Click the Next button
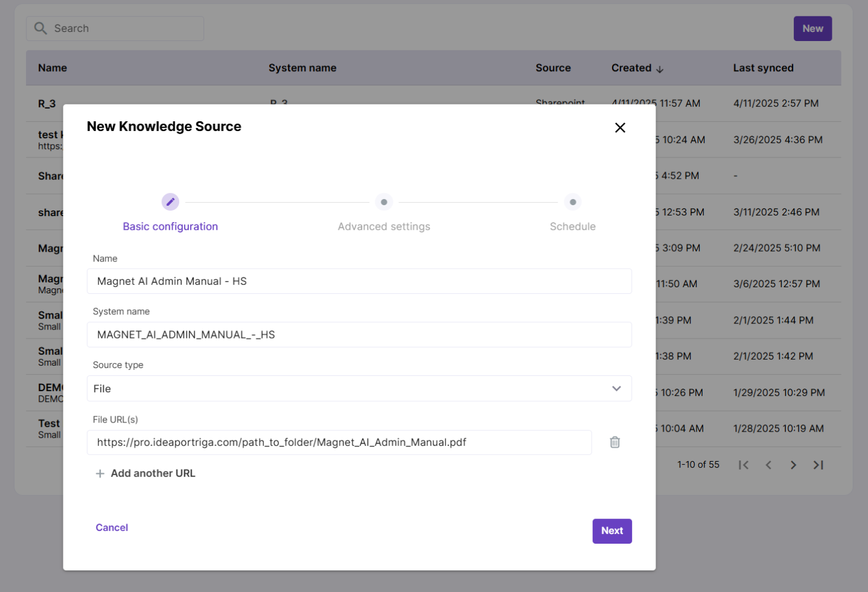The image size is (868, 592). [611, 531]
